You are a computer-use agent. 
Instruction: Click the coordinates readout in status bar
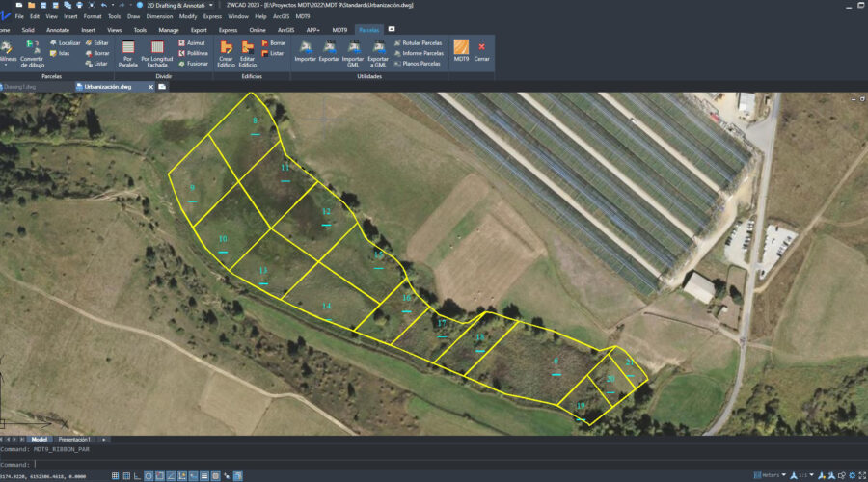pyautogui.click(x=43, y=476)
